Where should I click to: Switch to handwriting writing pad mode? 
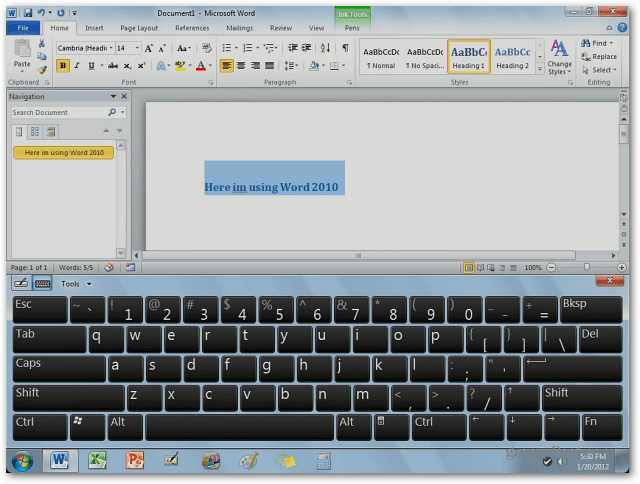pyautogui.click(x=21, y=283)
